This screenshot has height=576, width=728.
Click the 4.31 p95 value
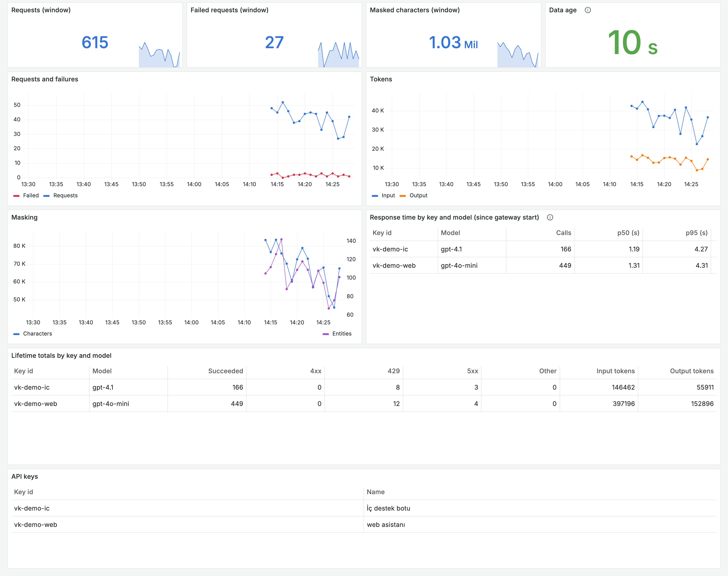[701, 266]
